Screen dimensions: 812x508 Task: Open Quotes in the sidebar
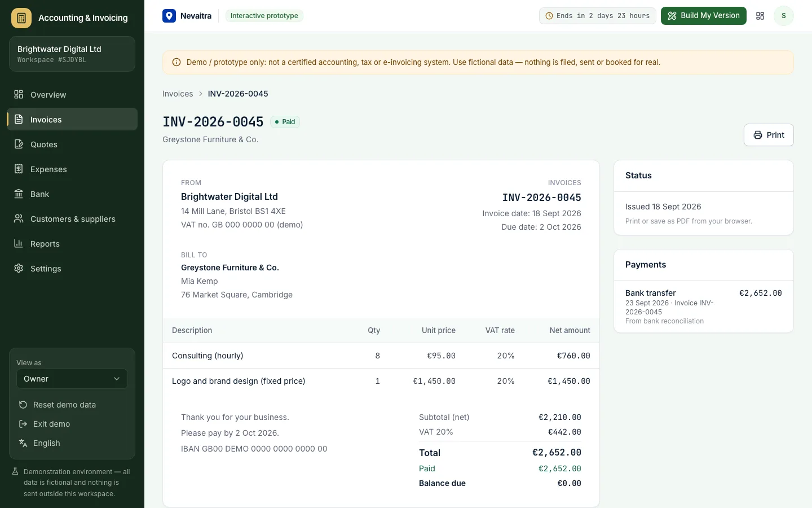pos(72,144)
